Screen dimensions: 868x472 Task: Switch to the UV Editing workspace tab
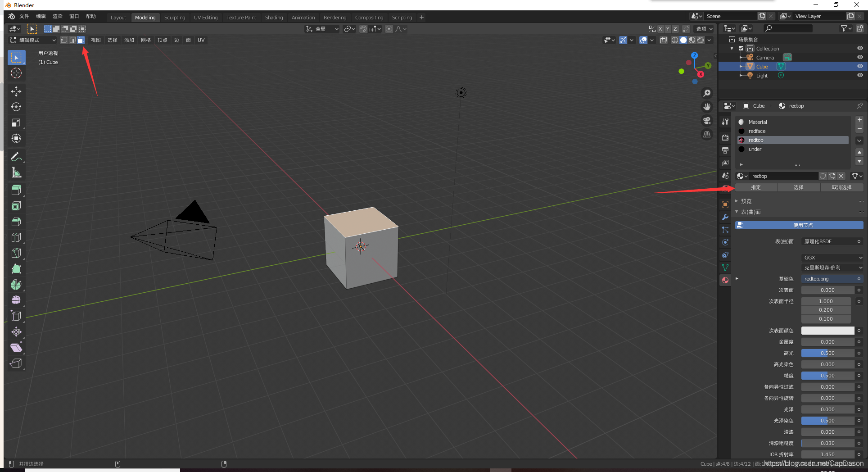coord(206,18)
